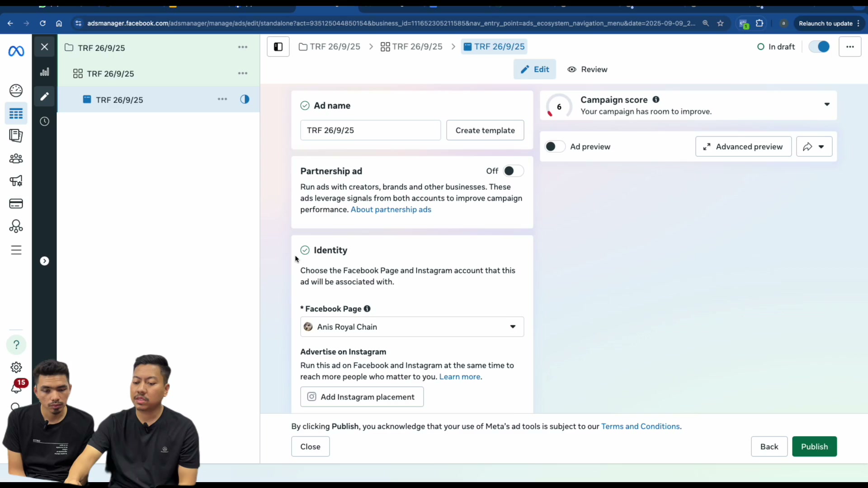Open notifications bell with 15 badge
Image resolution: width=868 pixels, height=488 pixels.
pyautogui.click(x=17, y=387)
